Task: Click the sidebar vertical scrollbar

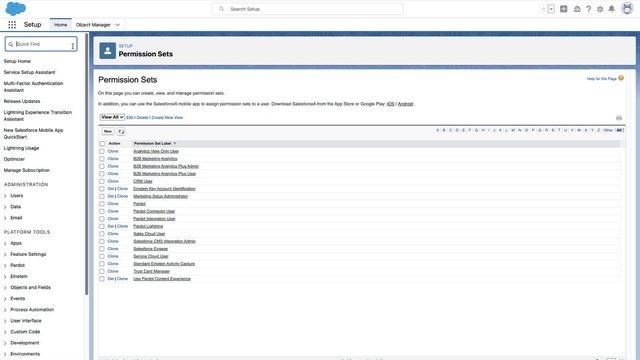Action: coord(87,163)
